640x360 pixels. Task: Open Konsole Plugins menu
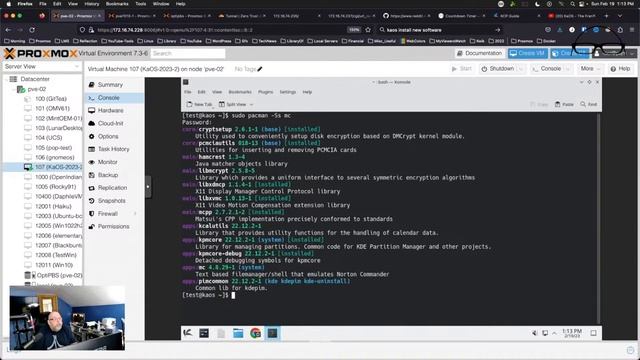click(x=266, y=92)
